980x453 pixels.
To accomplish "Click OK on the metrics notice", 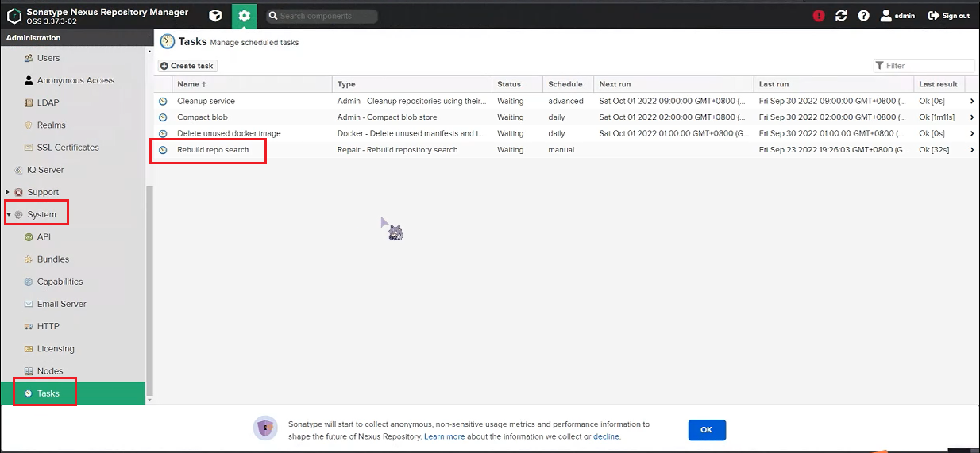I will coord(707,429).
